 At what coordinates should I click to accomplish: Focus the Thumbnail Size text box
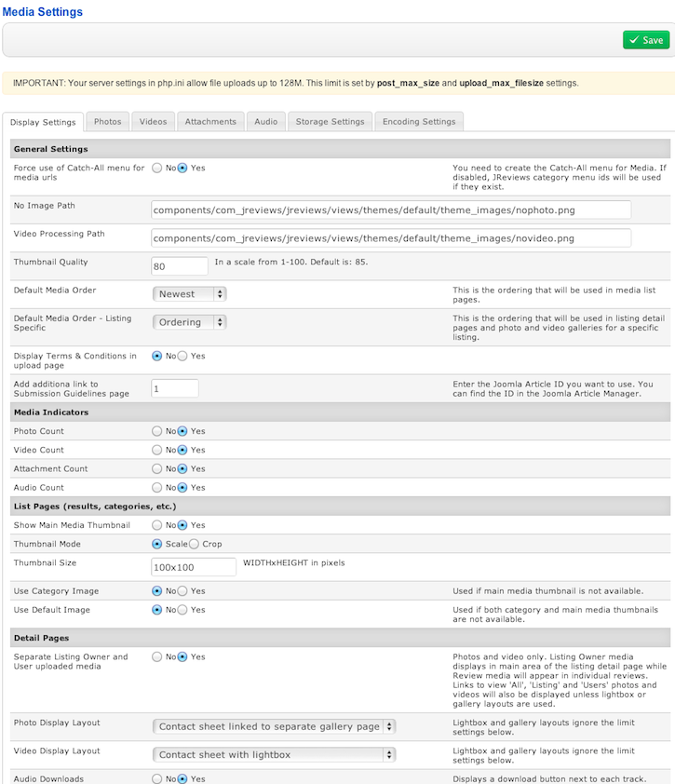(194, 567)
